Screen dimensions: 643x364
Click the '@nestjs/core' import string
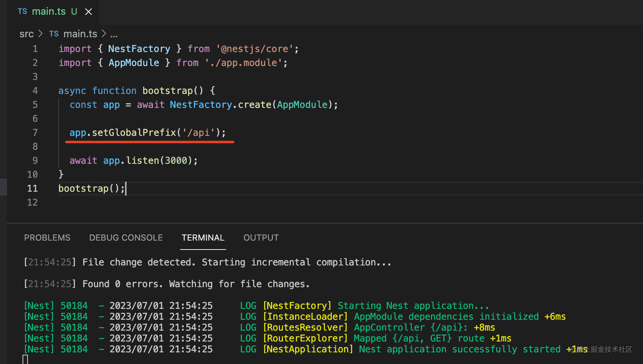pyautogui.click(x=255, y=49)
